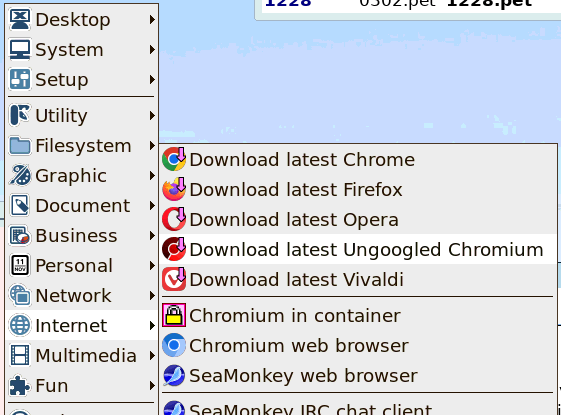561x415 pixels.
Task: Expand the Network submenu arrow
Action: coord(152,296)
